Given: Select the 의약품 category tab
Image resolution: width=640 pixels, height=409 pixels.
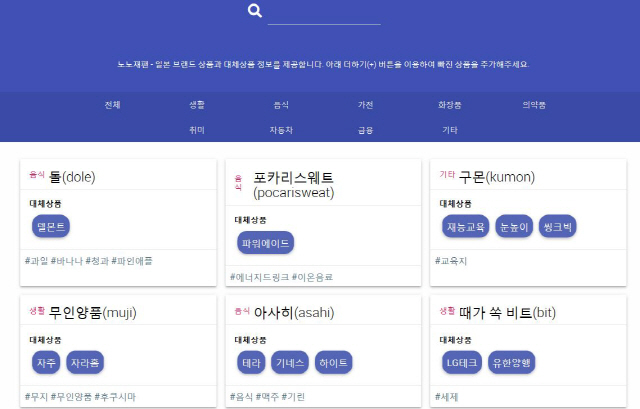Looking at the screenshot, I should (x=534, y=105).
